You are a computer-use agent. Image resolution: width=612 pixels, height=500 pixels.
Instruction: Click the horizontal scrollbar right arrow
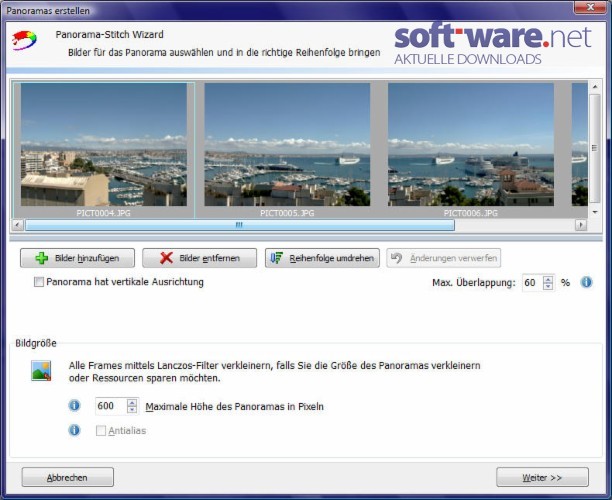tap(581, 225)
